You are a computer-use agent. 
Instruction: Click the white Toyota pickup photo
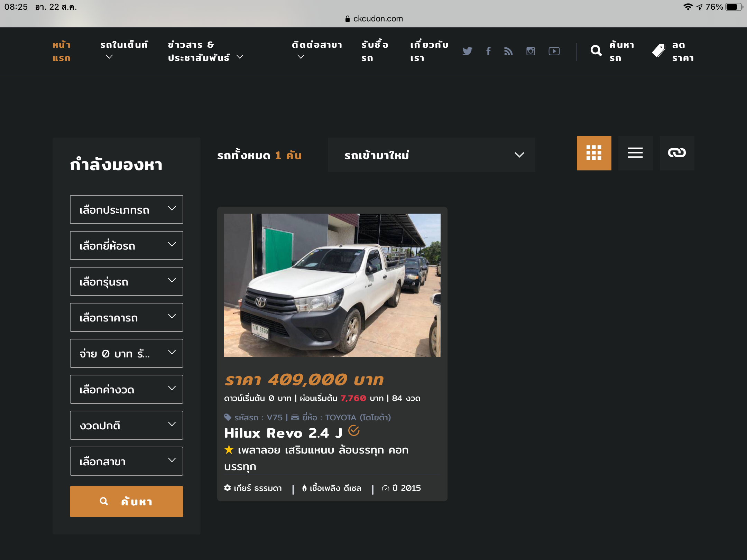pos(332,285)
